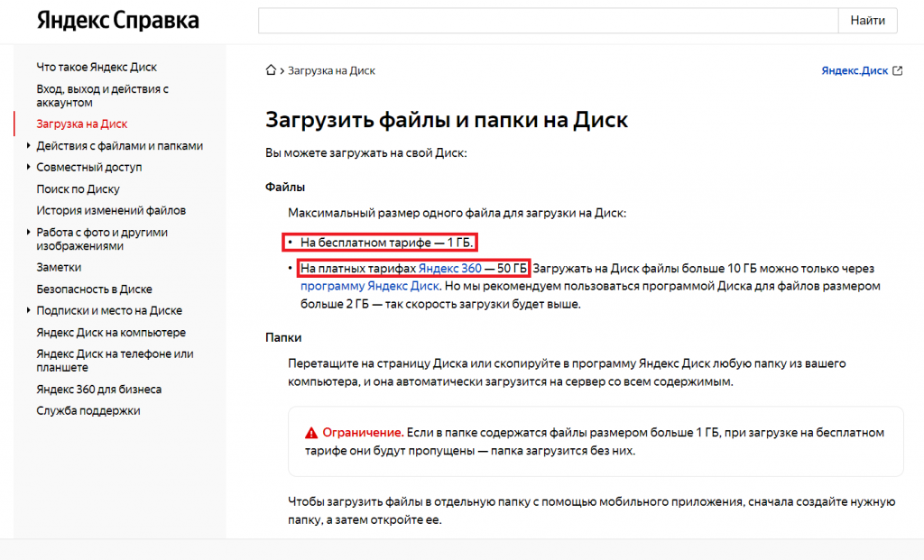Click Загрузка на Диск breadcrumb text
The image size is (924, 560).
[x=331, y=70]
